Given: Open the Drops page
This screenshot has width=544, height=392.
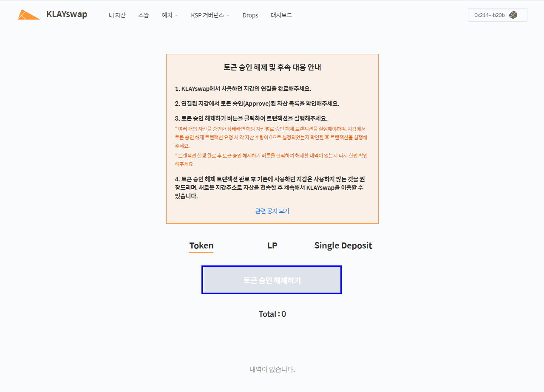Looking at the screenshot, I should click(250, 15).
